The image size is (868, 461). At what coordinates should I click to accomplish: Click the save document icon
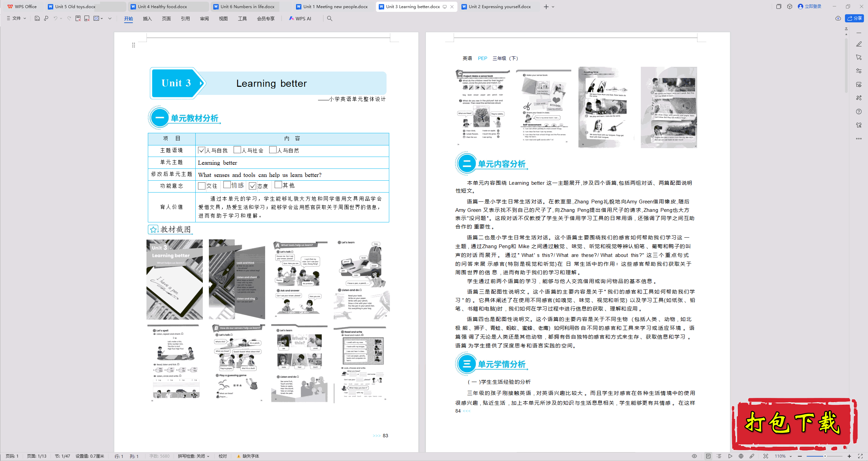37,18
